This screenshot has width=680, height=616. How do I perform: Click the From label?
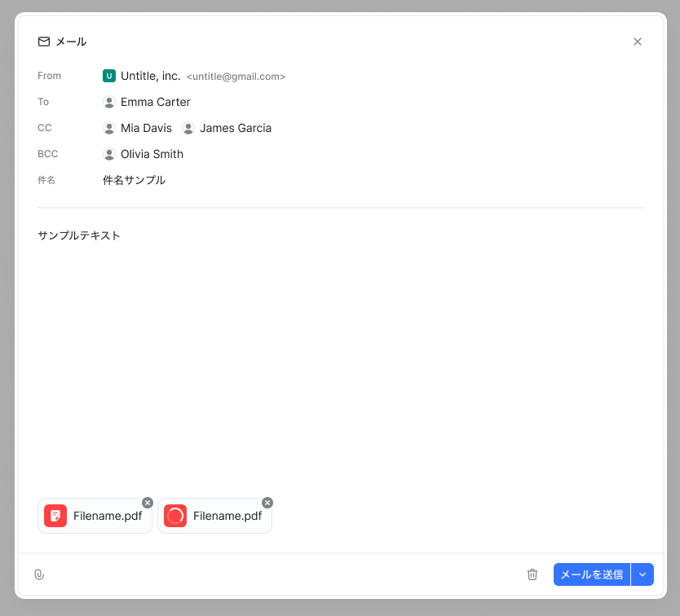click(49, 76)
